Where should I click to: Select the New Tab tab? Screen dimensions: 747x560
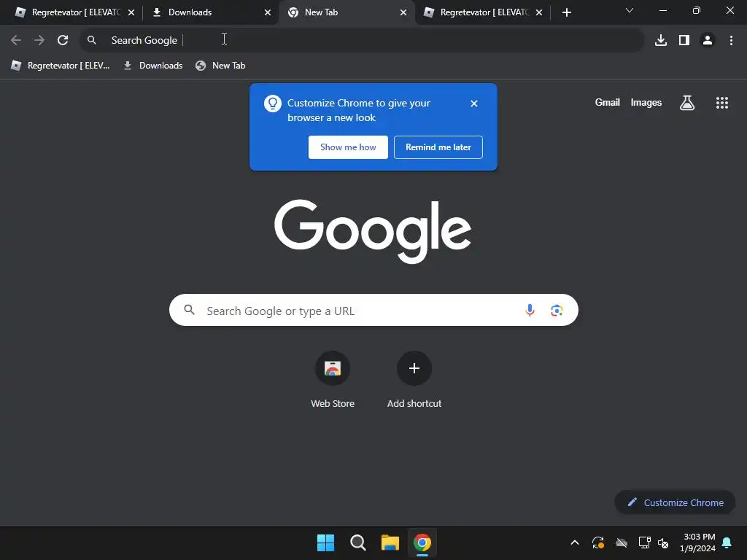[345, 12]
